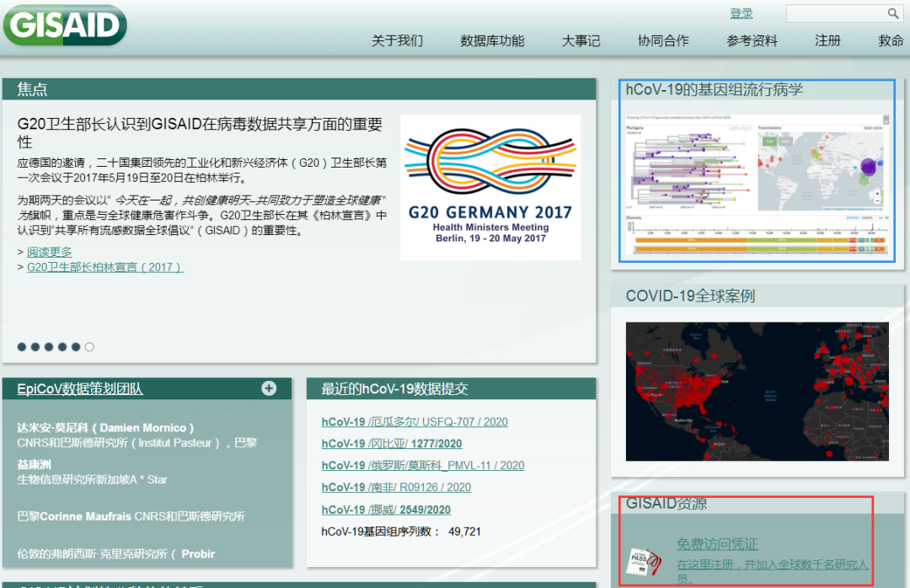Open the 关于我们 menu
This screenshot has width=910, height=588.
coord(398,40)
